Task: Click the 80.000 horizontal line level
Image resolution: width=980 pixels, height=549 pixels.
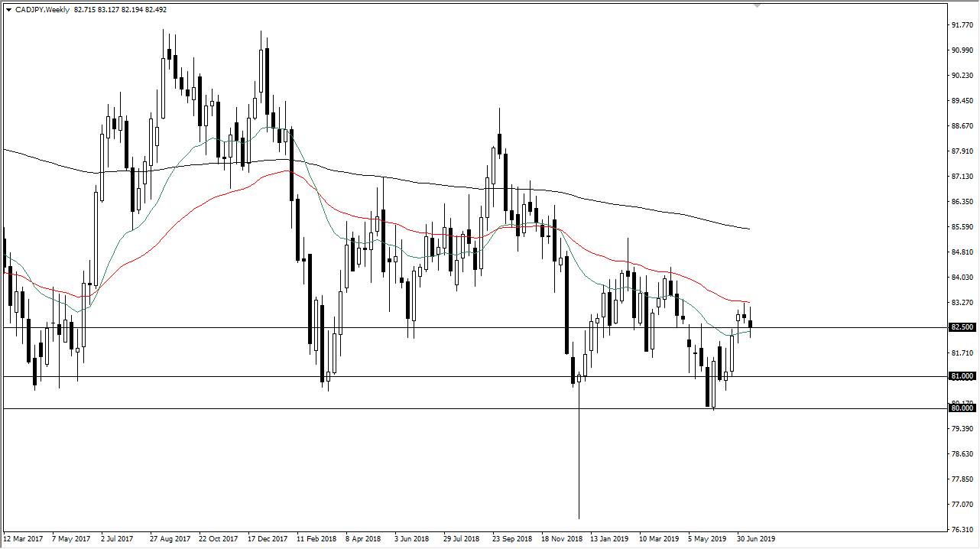Action: (459, 410)
